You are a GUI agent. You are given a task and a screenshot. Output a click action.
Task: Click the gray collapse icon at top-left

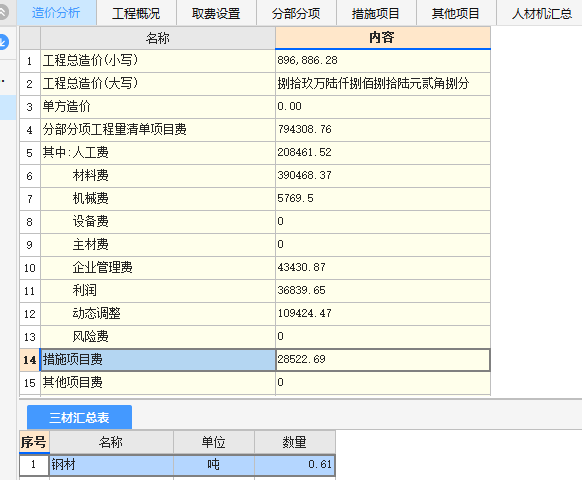pyautogui.click(x=3, y=12)
